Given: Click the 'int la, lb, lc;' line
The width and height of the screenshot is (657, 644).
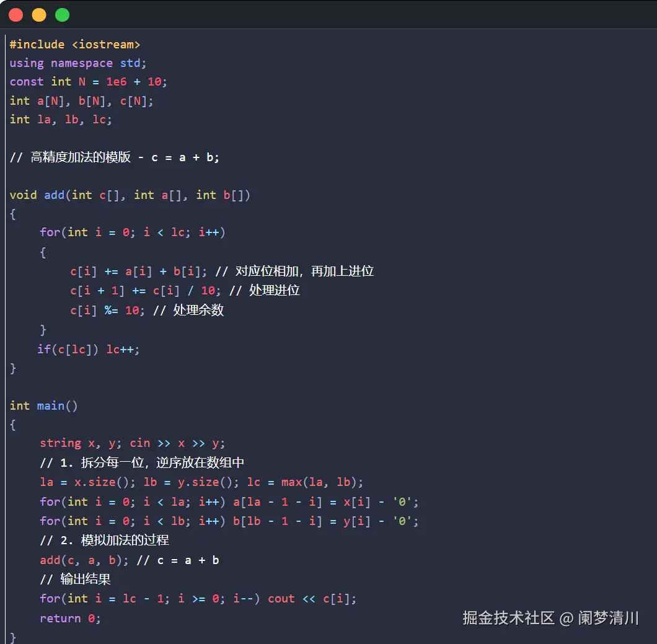Looking at the screenshot, I should pos(61,120).
